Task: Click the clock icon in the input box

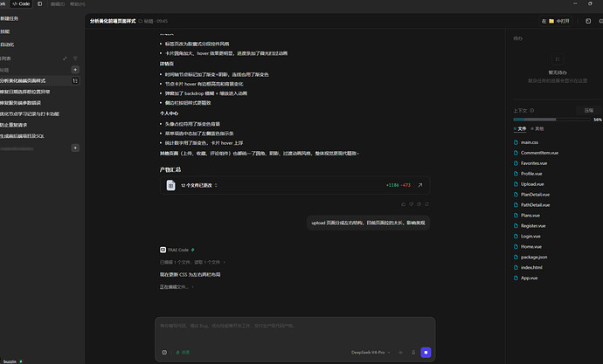Action: (164, 352)
